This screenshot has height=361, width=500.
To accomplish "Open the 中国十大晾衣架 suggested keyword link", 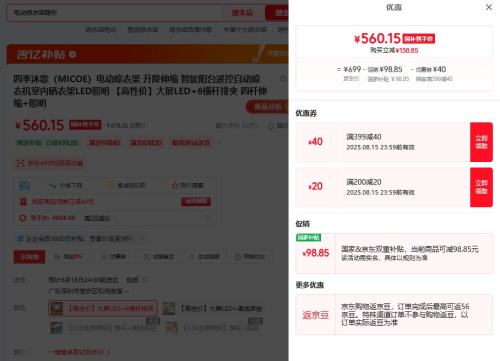I will pos(245,30).
